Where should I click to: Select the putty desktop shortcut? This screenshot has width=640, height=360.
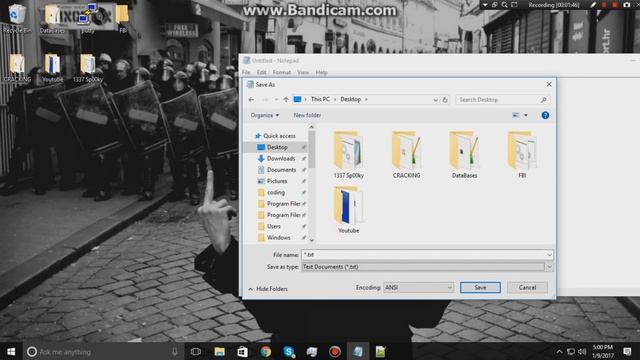pyautogui.click(x=88, y=18)
